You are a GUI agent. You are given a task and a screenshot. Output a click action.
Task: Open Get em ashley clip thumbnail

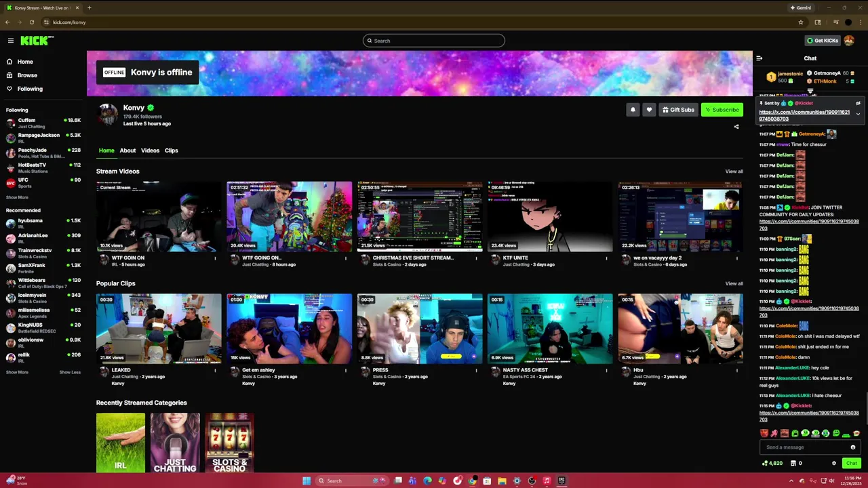pyautogui.click(x=290, y=329)
